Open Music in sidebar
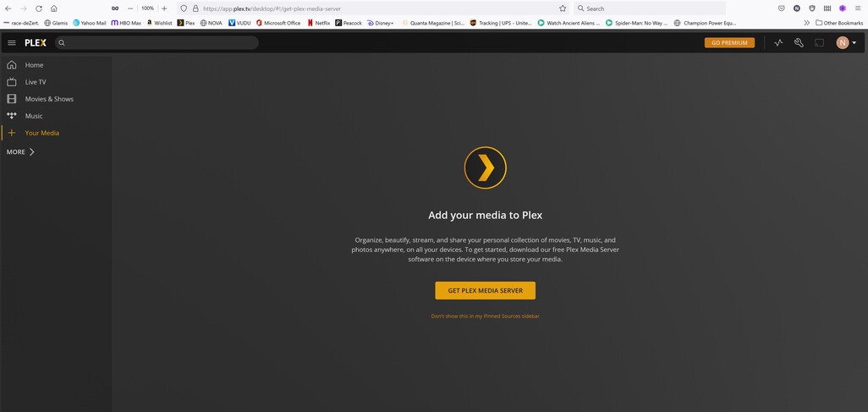This screenshot has width=868, height=412. pos(34,116)
